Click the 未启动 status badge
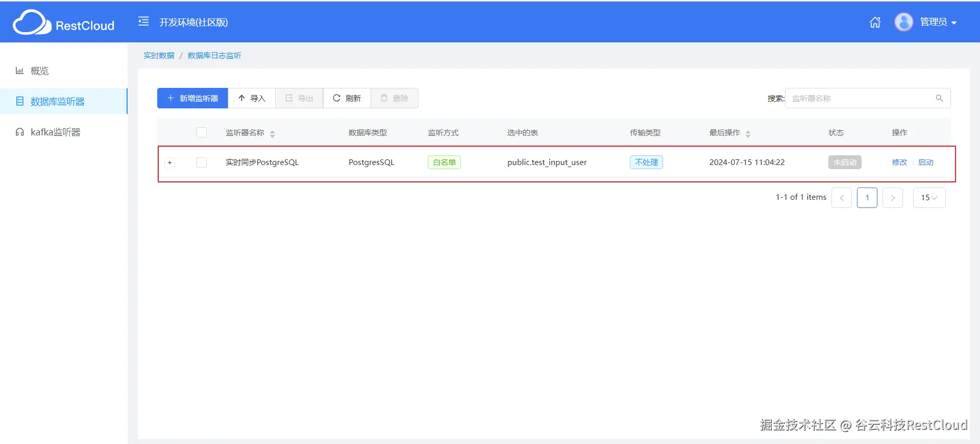The image size is (980, 444). pos(845,162)
